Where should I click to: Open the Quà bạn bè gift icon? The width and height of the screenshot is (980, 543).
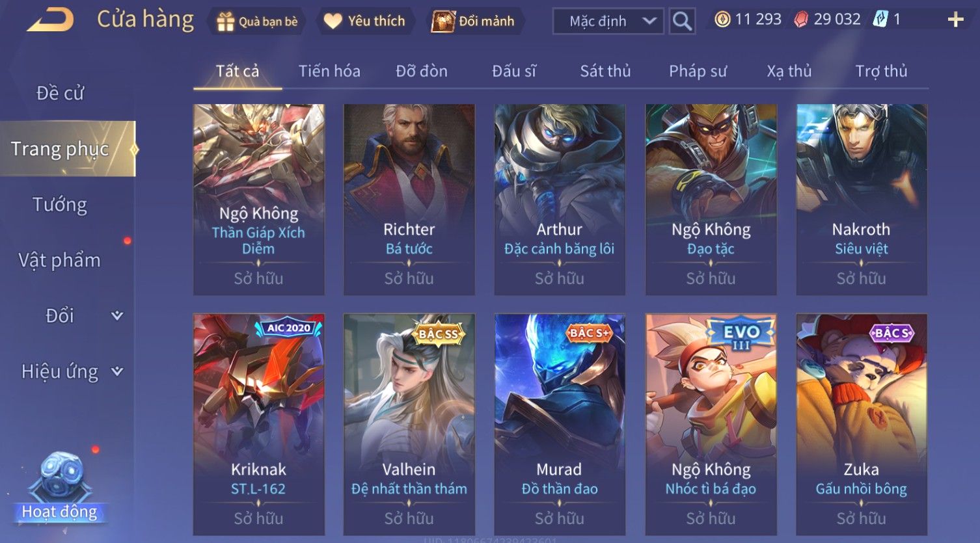pyautogui.click(x=225, y=21)
